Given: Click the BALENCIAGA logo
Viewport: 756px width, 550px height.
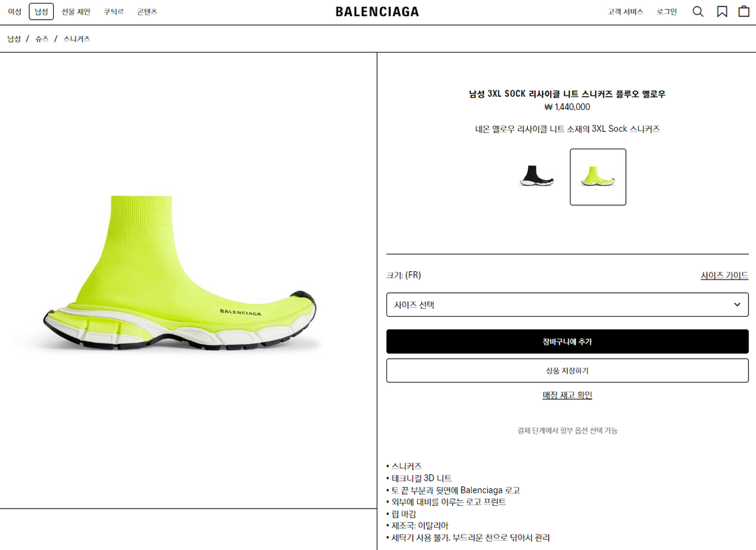Looking at the screenshot, I should [377, 12].
